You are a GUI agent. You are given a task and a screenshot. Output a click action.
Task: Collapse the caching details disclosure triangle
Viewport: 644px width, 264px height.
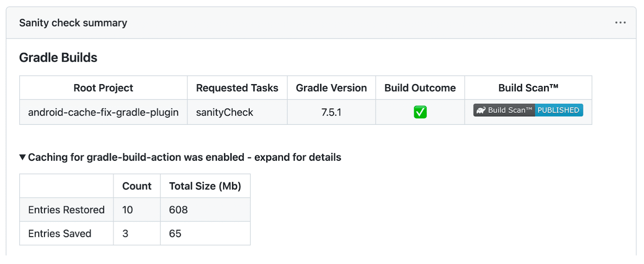click(x=23, y=157)
